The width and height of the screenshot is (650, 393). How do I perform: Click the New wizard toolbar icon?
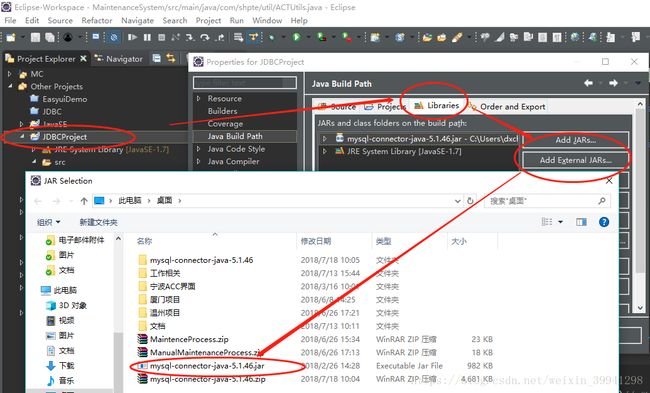tap(11, 38)
